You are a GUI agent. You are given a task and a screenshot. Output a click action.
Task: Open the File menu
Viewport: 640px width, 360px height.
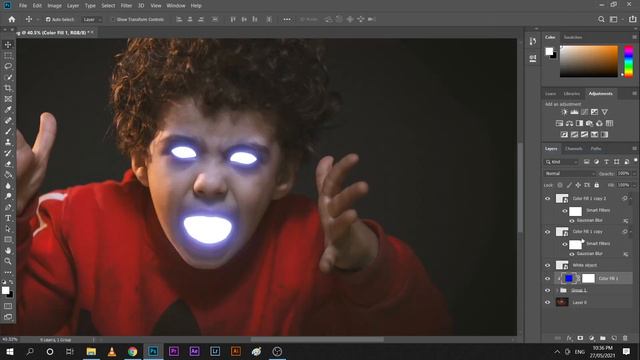(22, 6)
